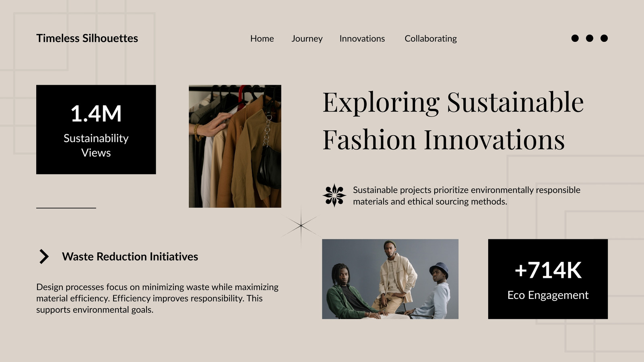Click the +714K Eco Engagement black card

[x=548, y=279]
